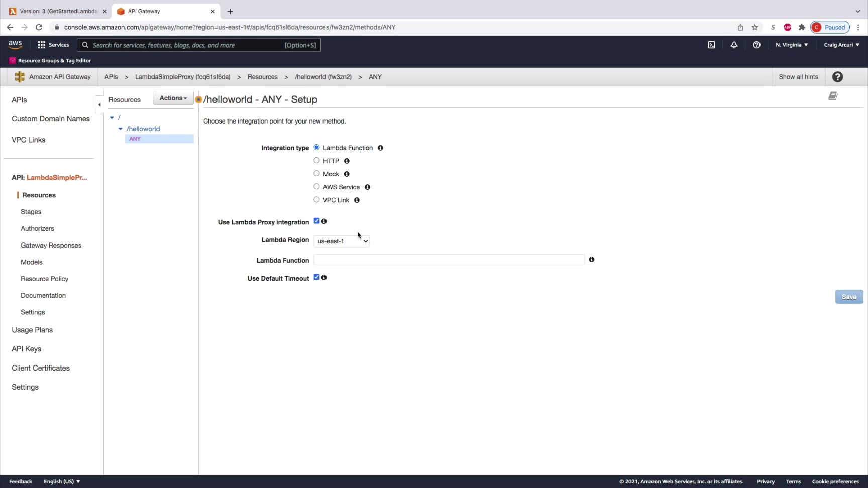Screen dimensions: 868x488
Task: Go to Stages in the API menu
Action: tap(31, 212)
